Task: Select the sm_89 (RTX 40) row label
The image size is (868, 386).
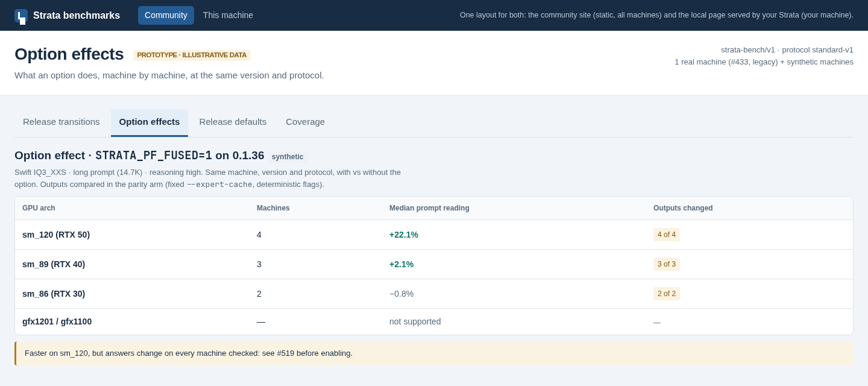Action: pos(54,264)
